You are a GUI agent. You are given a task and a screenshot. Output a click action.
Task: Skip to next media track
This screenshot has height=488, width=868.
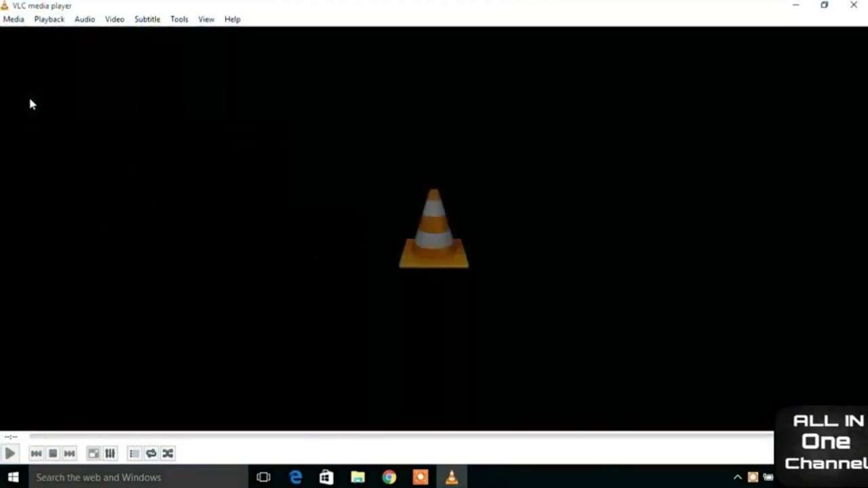[x=69, y=453]
